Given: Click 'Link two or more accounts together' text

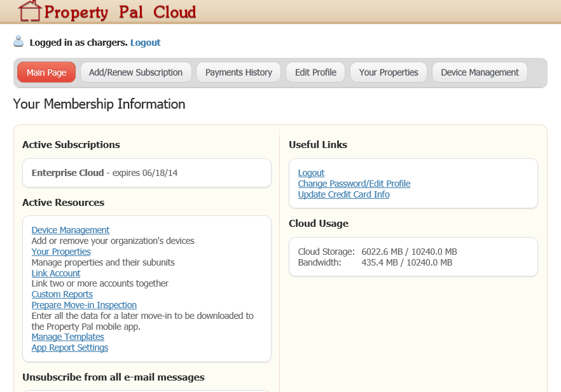Looking at the screenshot, I should pos(100,283).
